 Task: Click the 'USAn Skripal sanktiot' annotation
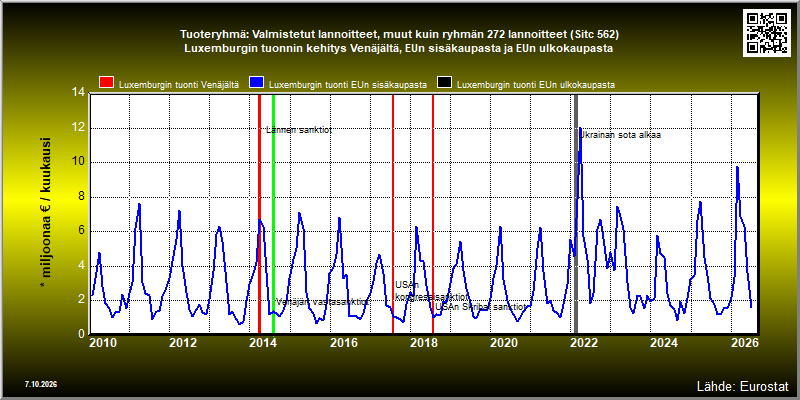click(x=480, y=307)
